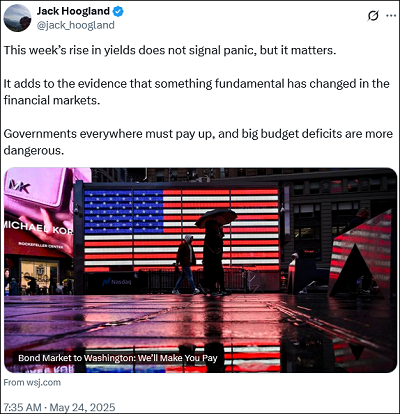Visit the @jack_hoogland handle link
This screenshot has width=400, height=414.
coord(75,25)
